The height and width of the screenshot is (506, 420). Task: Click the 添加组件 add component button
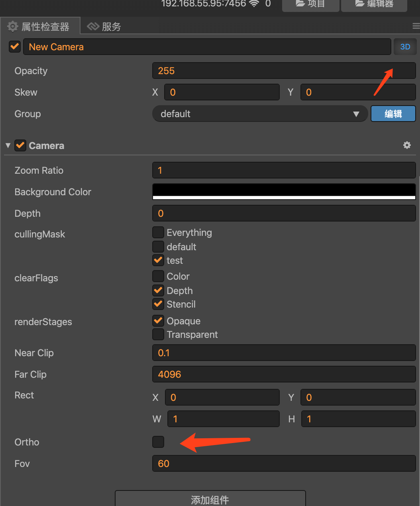tap(210, 499)
